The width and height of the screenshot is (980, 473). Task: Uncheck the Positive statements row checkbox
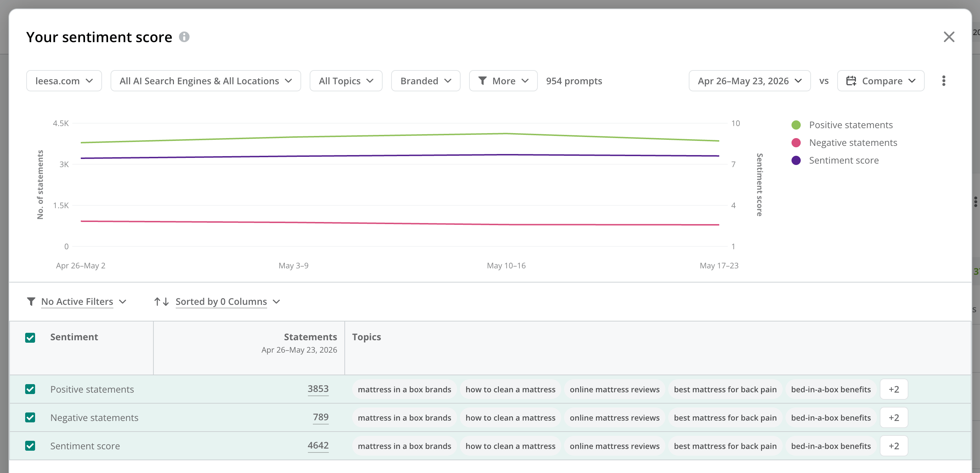click(x=30, y=389)
